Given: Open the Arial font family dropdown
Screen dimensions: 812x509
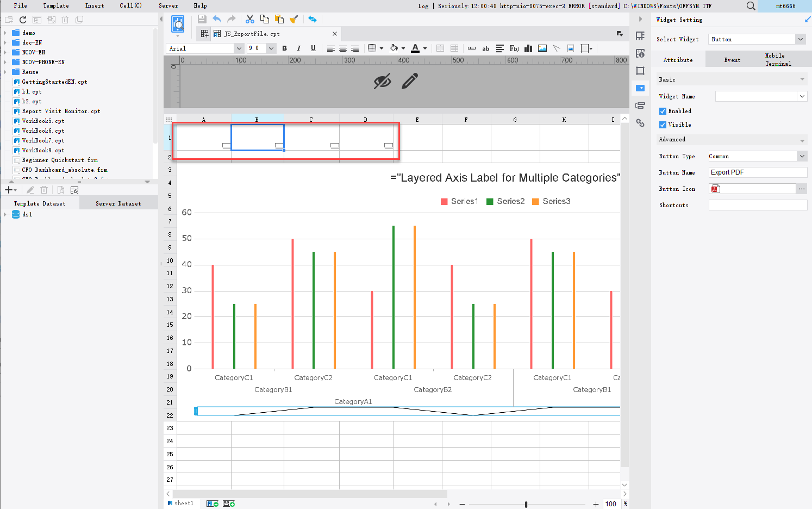Looking at the screenshot, I should click(205, 48).
